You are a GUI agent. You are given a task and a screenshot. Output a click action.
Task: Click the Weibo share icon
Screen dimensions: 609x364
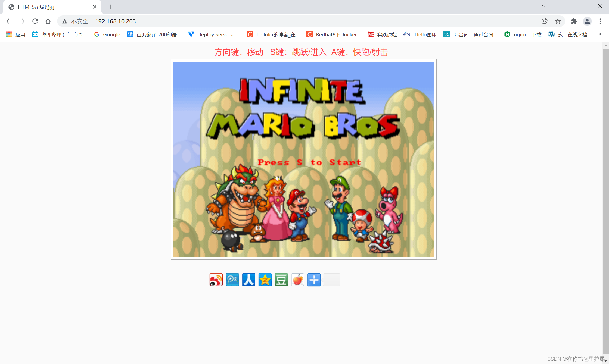coord(216,280)
